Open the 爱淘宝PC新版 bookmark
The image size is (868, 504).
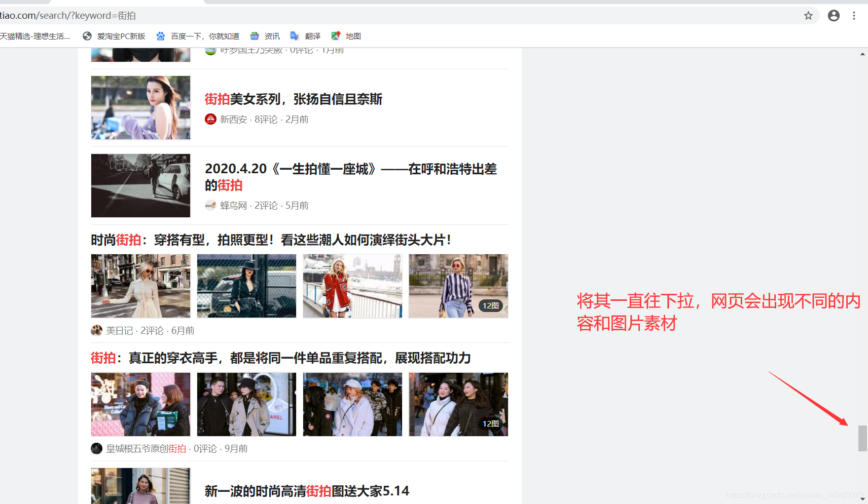tap(121, 36)
